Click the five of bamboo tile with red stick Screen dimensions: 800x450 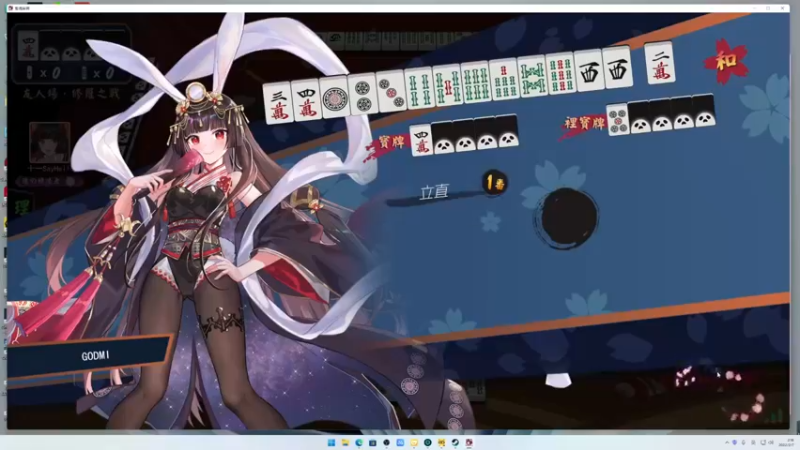coord(447,85)
